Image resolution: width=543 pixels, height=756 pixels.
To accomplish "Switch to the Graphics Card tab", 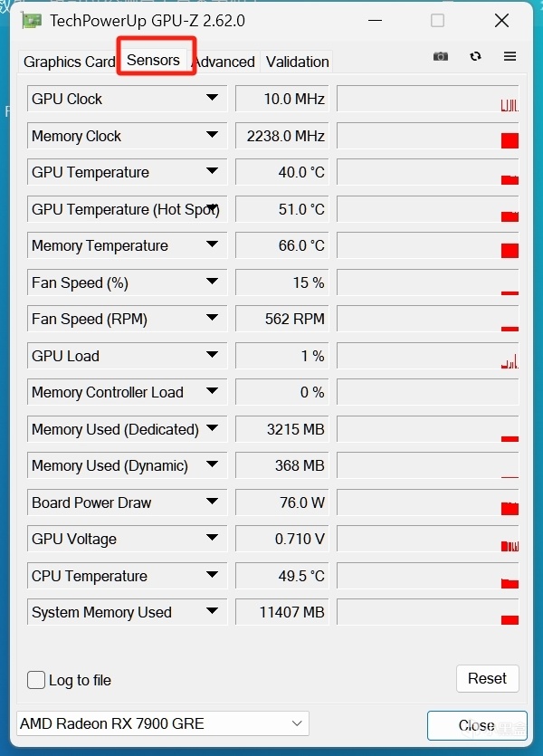I will (x=69, y=62).
